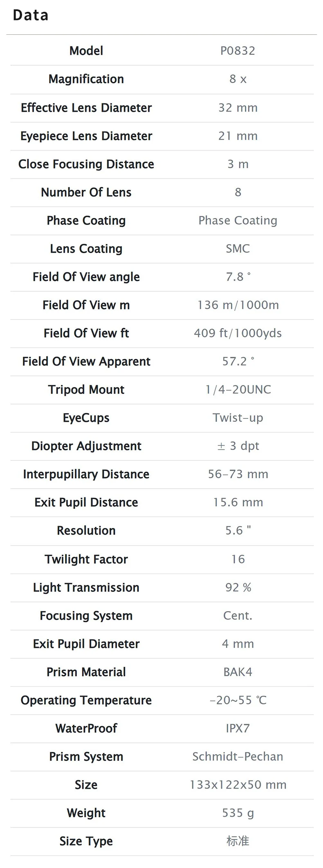
Task: Click the Twilight Factor row label
Action: click(x=86, y=559)
